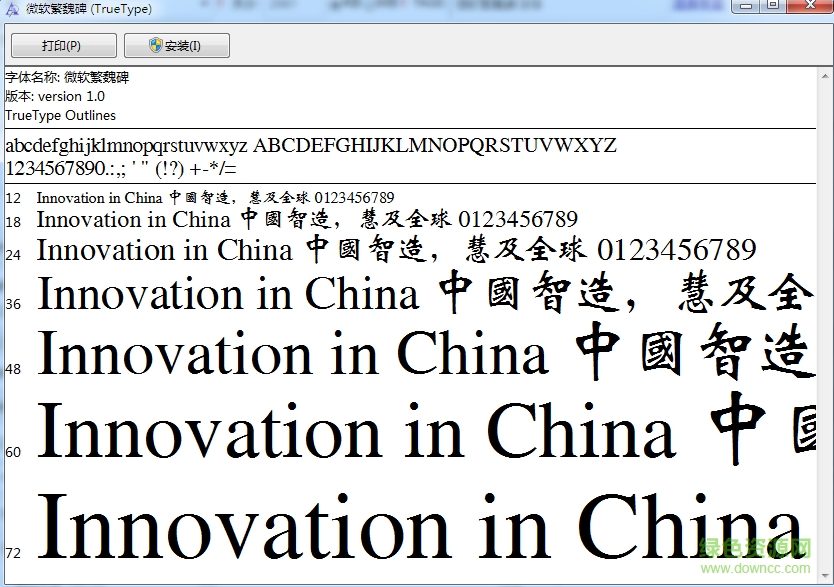Maximize the font preview window

tap(773, 5)
